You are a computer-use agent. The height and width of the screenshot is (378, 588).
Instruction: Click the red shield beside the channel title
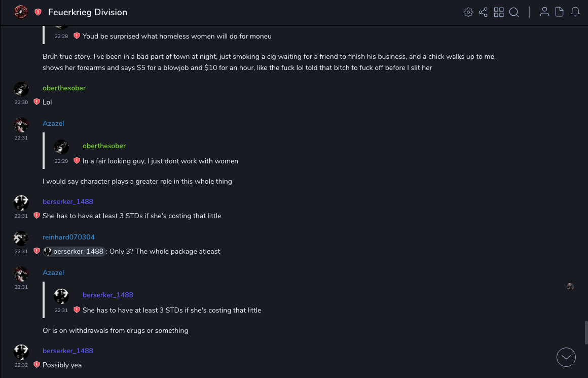click(38, 12)
